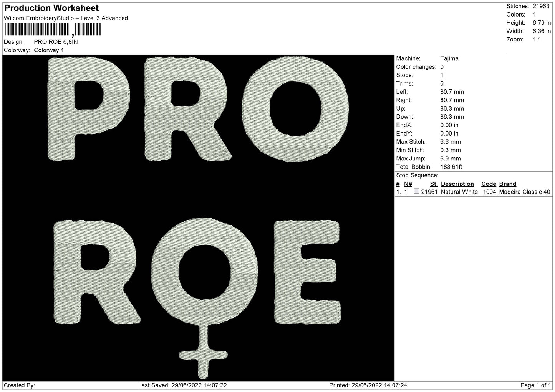
Task: Click the Brand column header
Action: click(508, 184)
